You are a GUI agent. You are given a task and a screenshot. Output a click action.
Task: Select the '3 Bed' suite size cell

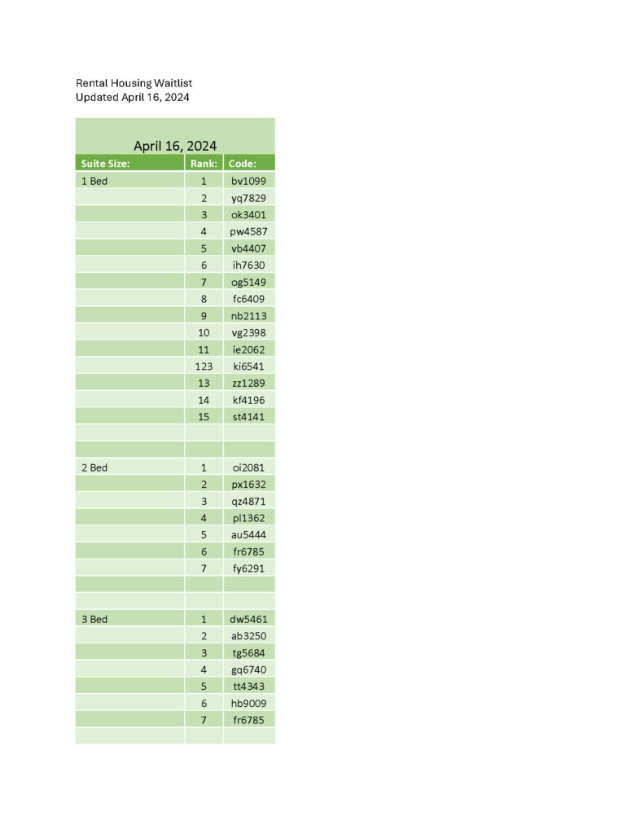point(129,619)
